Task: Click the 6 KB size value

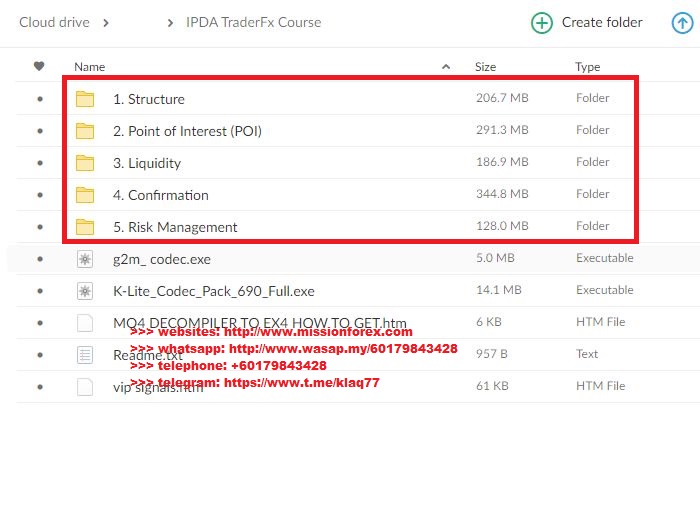Action: pyautogui.click(x=489, y=322)
